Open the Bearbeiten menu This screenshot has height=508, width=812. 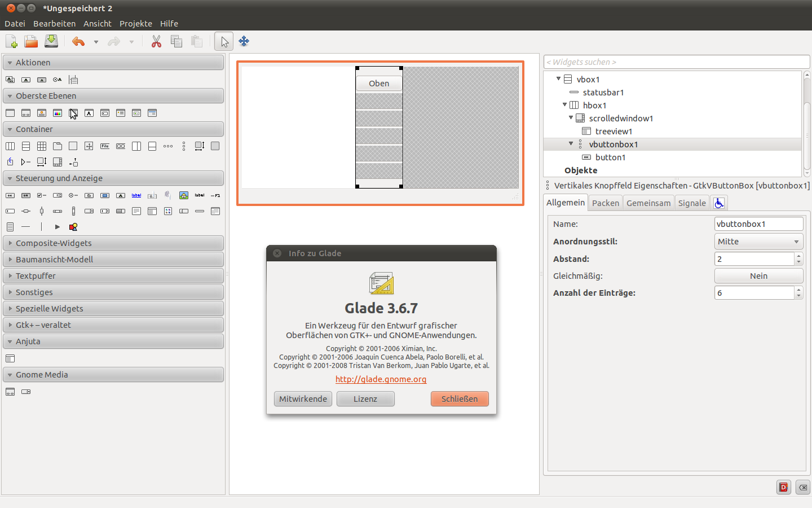point(54,24)
